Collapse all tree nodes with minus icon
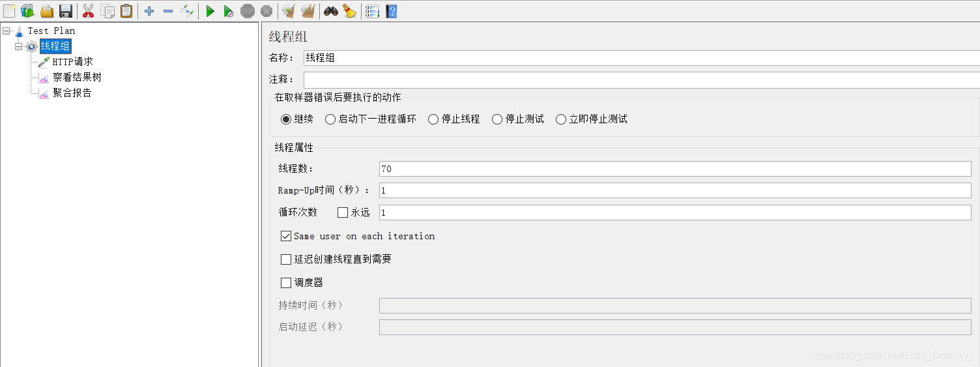The height and width of the screenshot is (367, 980). [168, 11]
